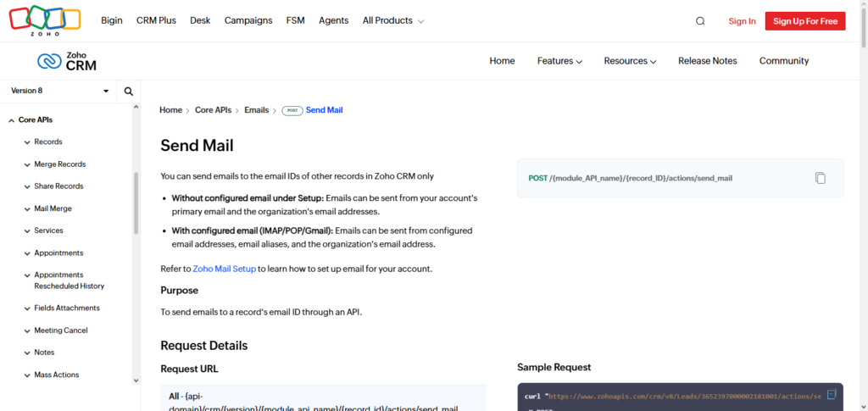Go to Core APIs breadcrumb
The image size is (868, 411).
213,110
